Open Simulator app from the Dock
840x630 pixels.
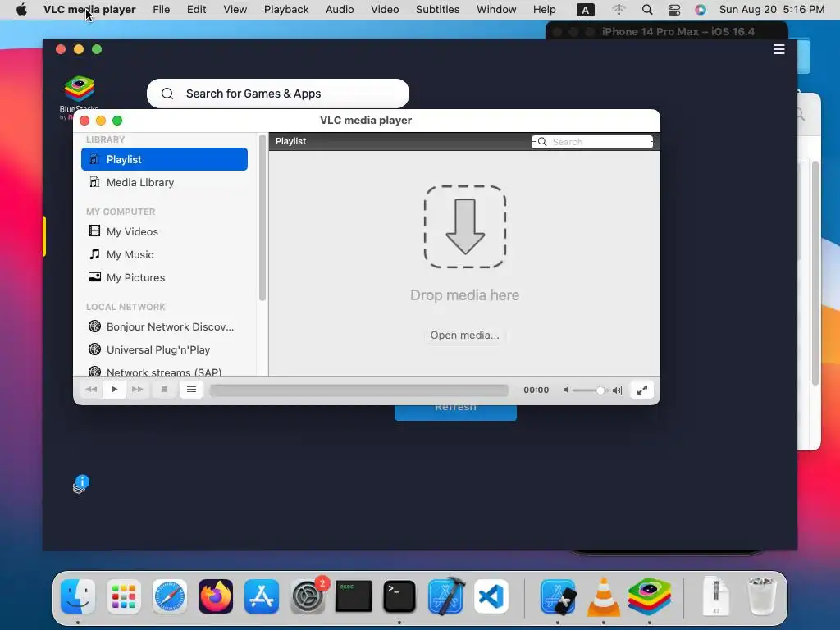558,596
